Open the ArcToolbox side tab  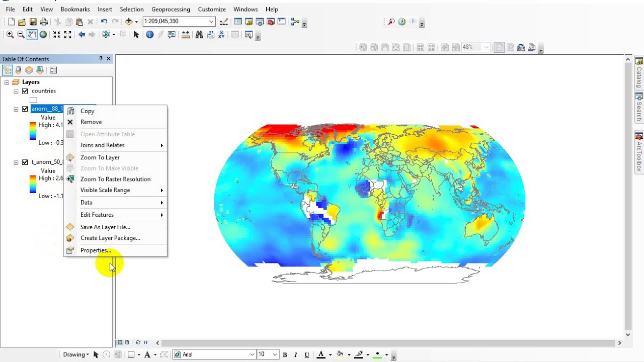pos(639,152)
